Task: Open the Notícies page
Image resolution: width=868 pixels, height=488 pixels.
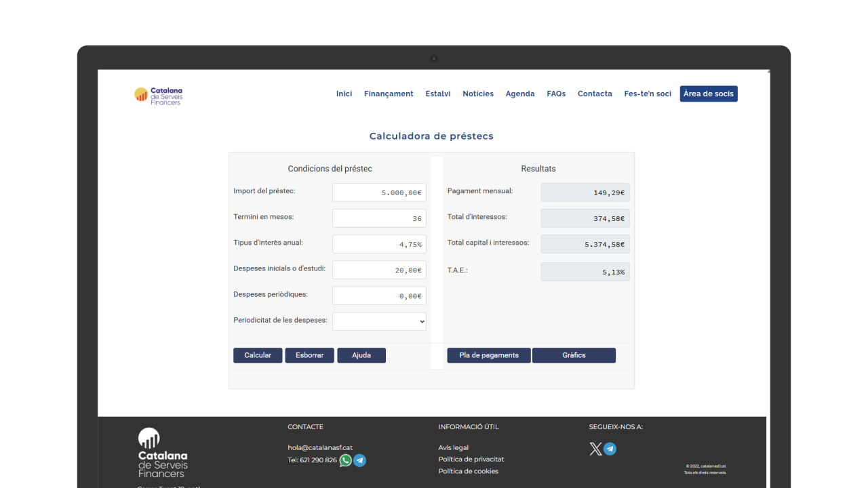Action: [x=478, y=94]
